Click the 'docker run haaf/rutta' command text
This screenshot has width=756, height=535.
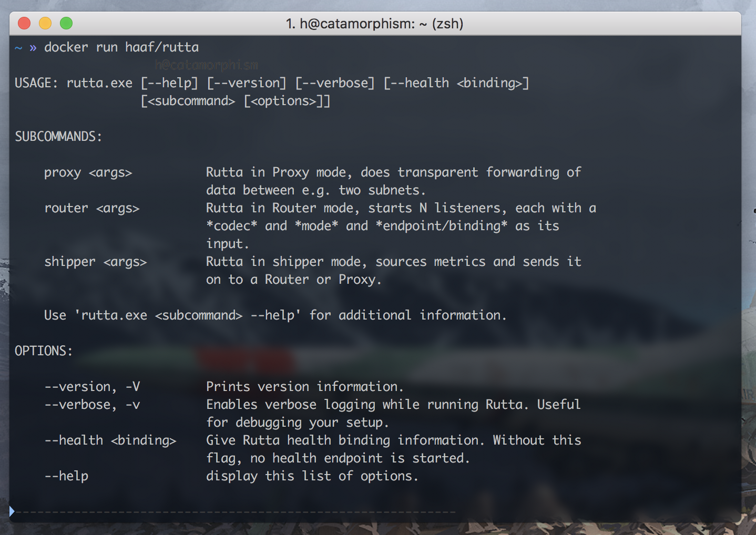tap(121, 47)
